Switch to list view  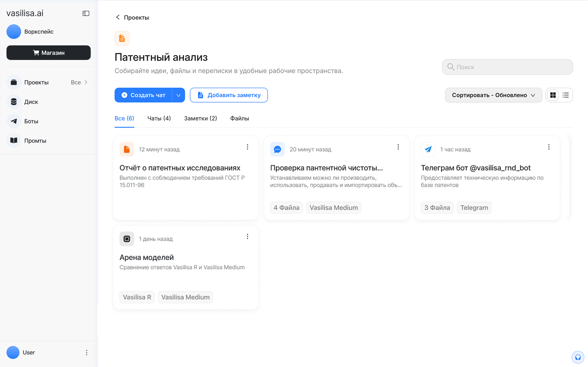566,95
